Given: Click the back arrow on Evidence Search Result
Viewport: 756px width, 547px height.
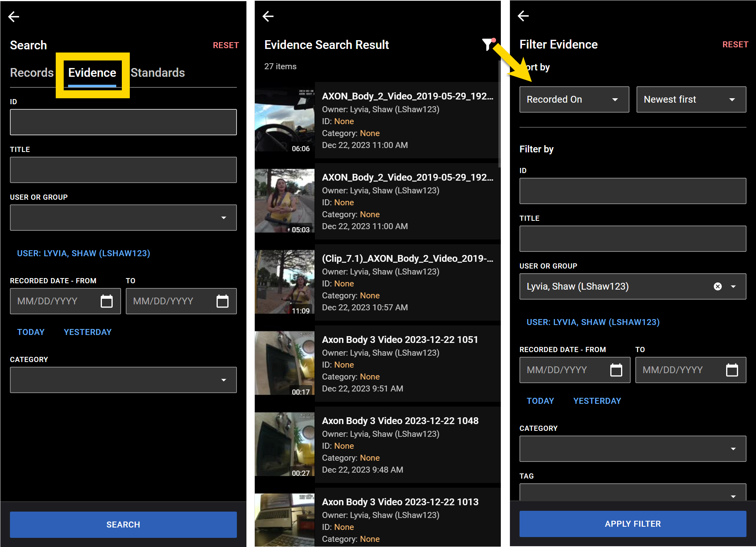Looking at the screenshot, I should (268, 16).
